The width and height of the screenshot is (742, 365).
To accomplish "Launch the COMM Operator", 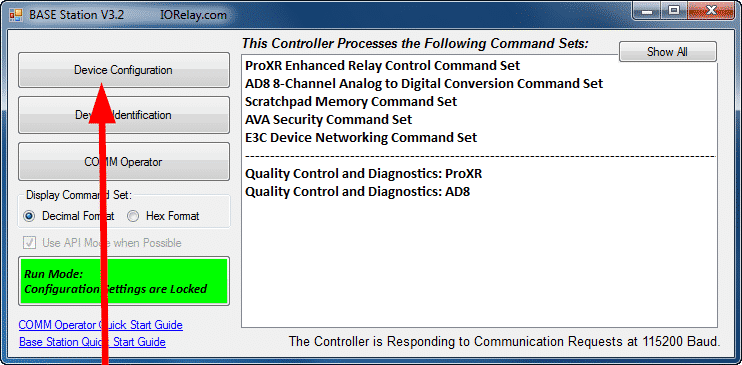I will pos(124,161).
